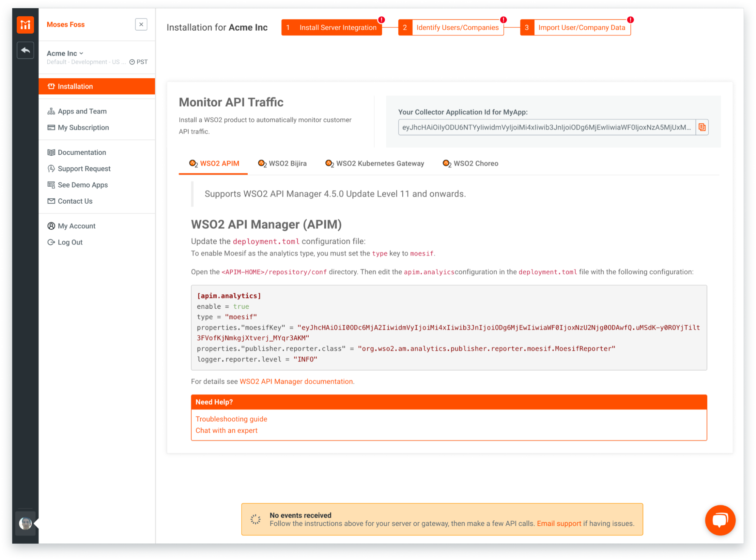756x560 pixels.
Task: Copy the Collector Application Id using the copy icon
Action: [703, 127]
